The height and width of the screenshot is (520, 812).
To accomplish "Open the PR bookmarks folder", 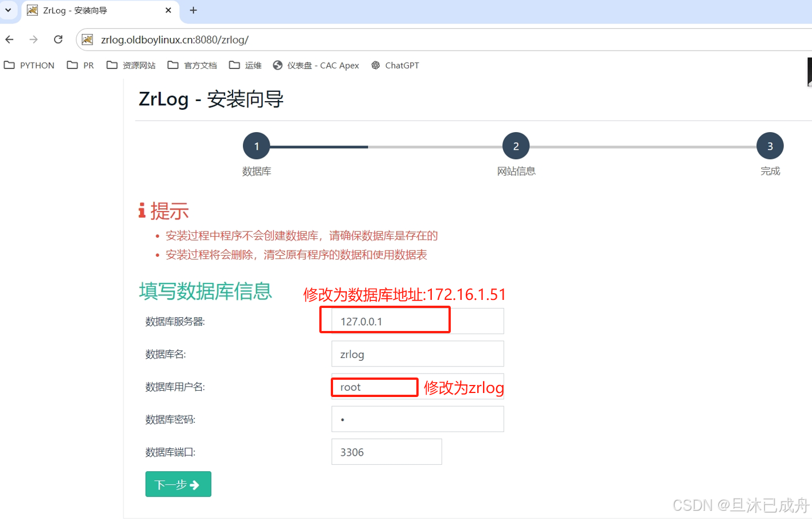I will click(x=80, y=66).
